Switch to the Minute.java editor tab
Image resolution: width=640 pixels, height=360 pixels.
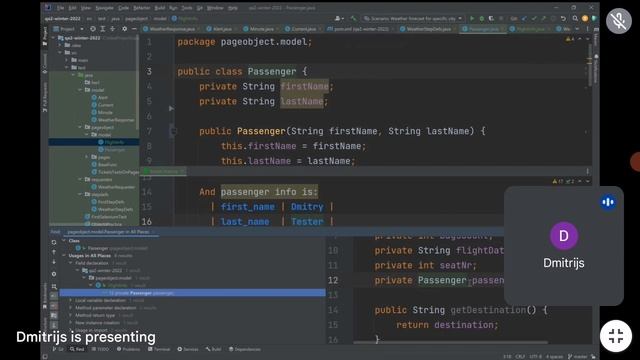point(260,29)
